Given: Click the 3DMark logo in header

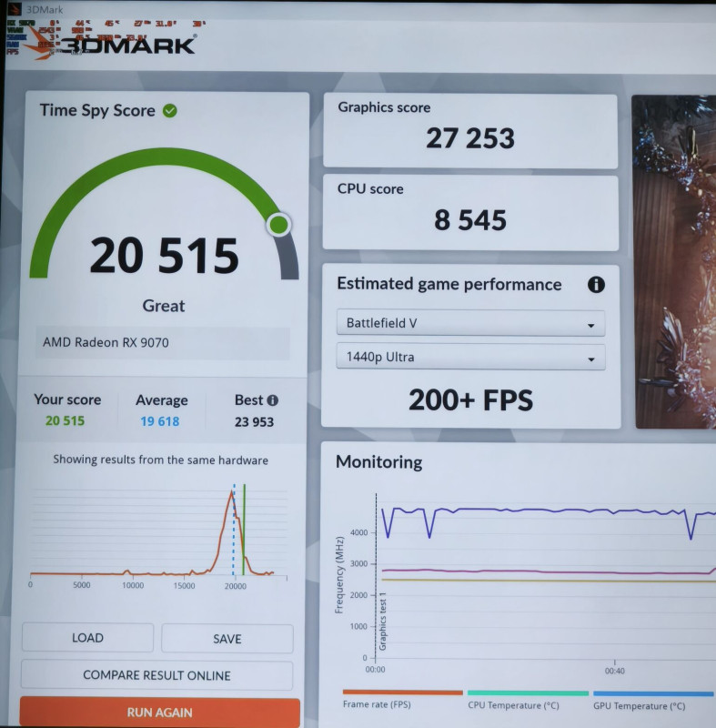Looking at the screenshot, I should [x=111, y=45].
